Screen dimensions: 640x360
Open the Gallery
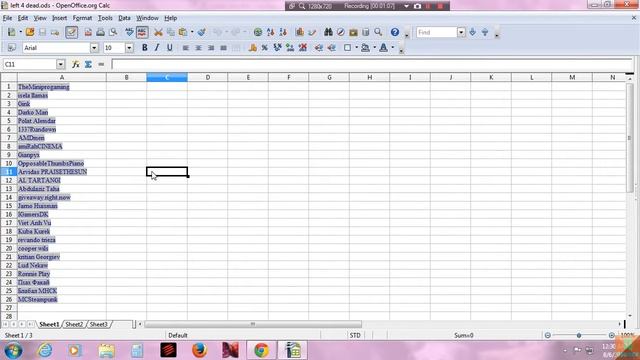(x=353, y=32)
